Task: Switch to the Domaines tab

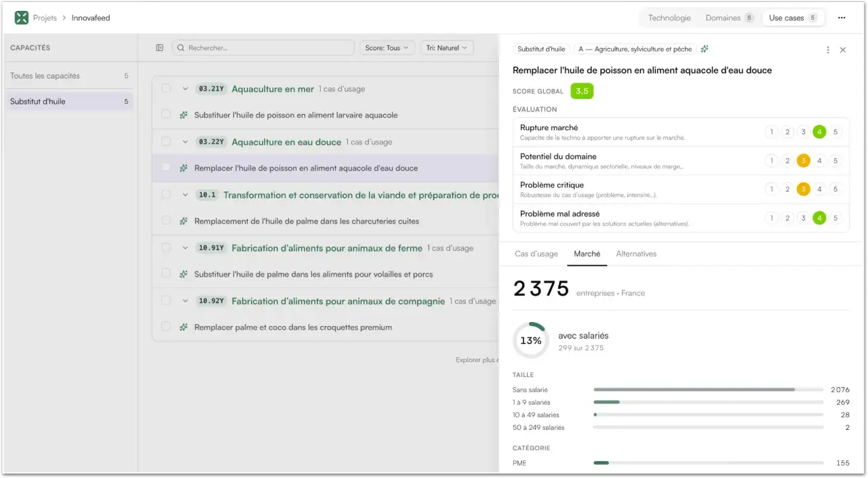Action: (729, 18)
